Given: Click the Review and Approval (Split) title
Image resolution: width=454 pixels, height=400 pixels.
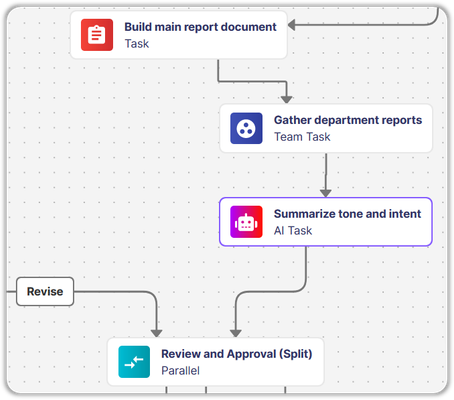Looking at the screenshot, I should 237,354.
